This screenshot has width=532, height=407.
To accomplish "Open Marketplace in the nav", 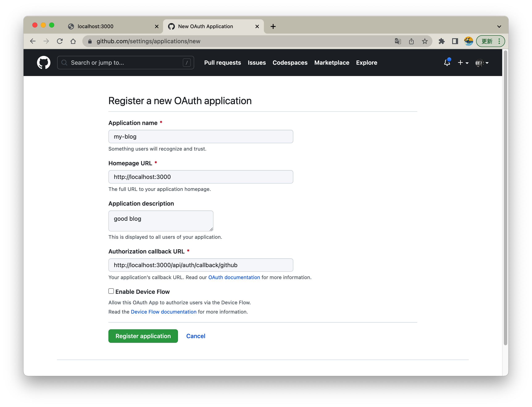I will point(332,63).
